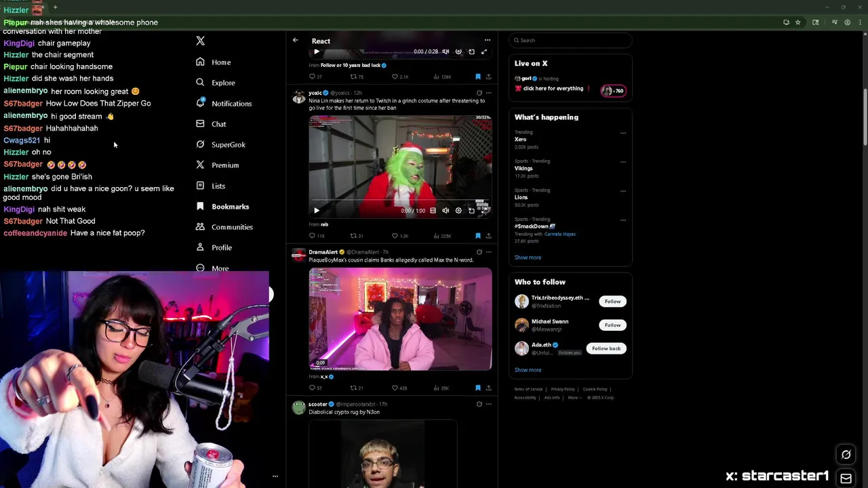Click the Communities icon in sidebar
Image resolution: width=868 pixels, height=488 pixels.
point(200,227)
